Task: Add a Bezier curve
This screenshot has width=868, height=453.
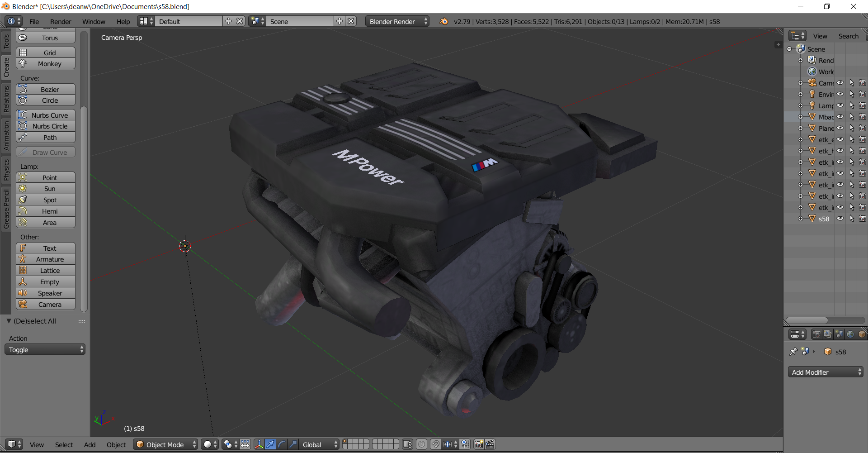Action: (46, 90)
